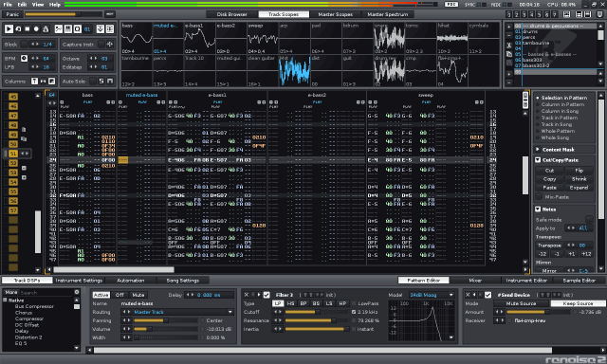Decrease the BPM value with left arrow
607x364 pixels.
(33, 59)
